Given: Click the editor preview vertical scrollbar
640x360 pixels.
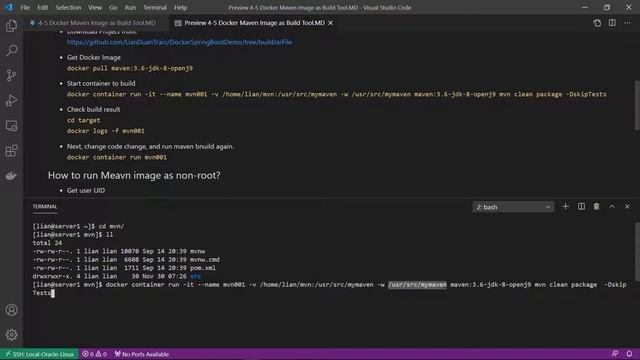Looking at the screenshot, I should (637, 105).
